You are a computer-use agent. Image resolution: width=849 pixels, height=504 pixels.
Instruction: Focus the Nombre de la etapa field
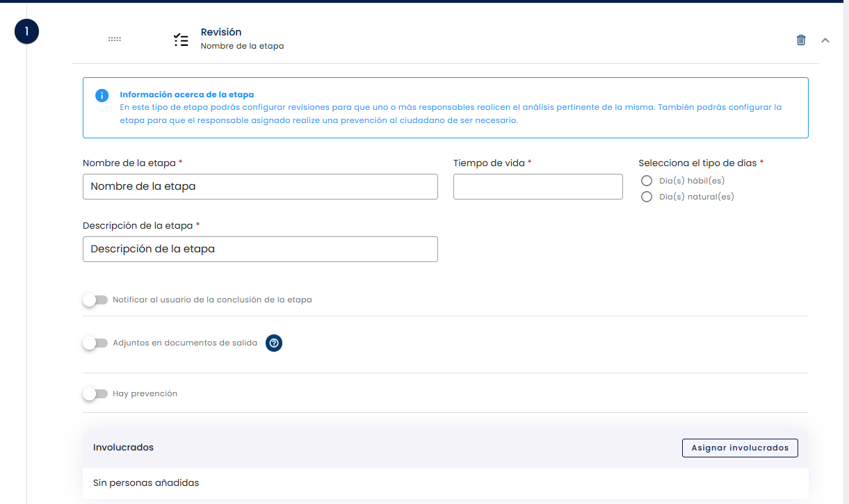(260, 186)
